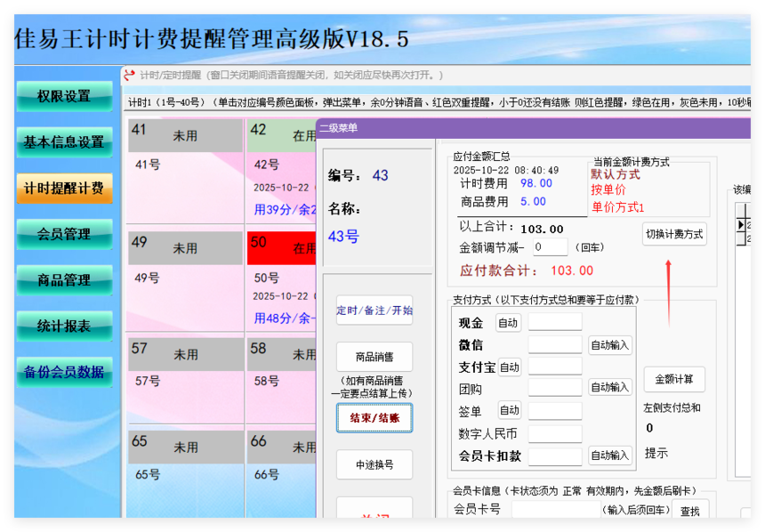
Task: Click the 备份会员数据 sidebar button
Action: [x=64, y=373]
